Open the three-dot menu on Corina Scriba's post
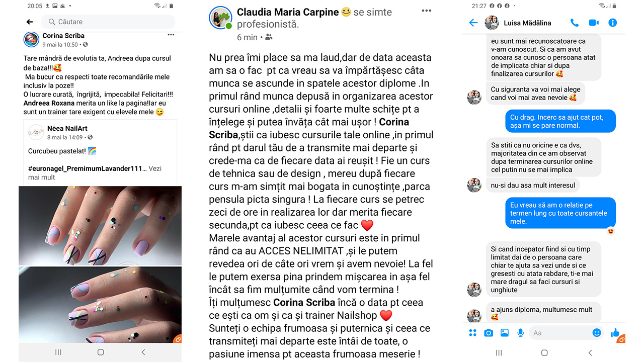Screen dimensions: 644x362 [171, 35]
